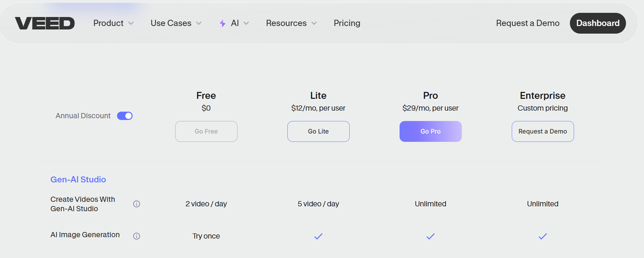Click the Free plan title
Image resolution: width=644 pixels, height=258 pixels.
[x=206, y=95]
